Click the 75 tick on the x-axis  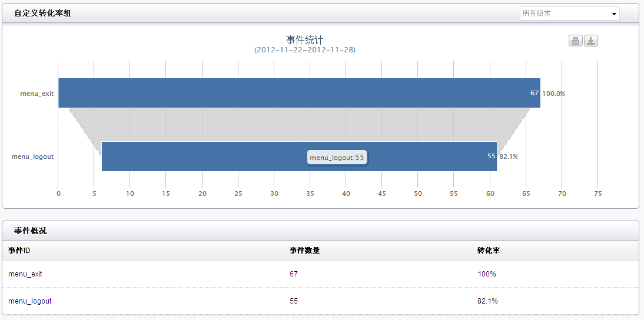598,194
